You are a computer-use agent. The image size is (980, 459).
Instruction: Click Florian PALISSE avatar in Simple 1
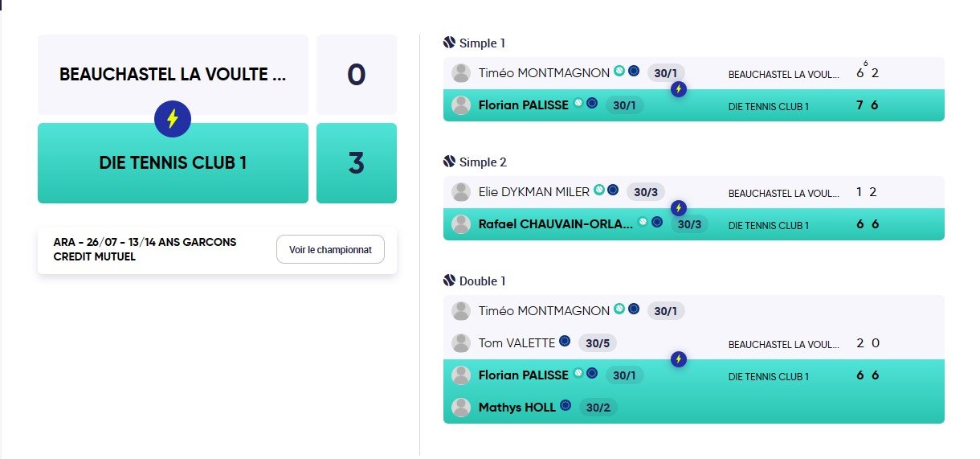tap(461, 105)
